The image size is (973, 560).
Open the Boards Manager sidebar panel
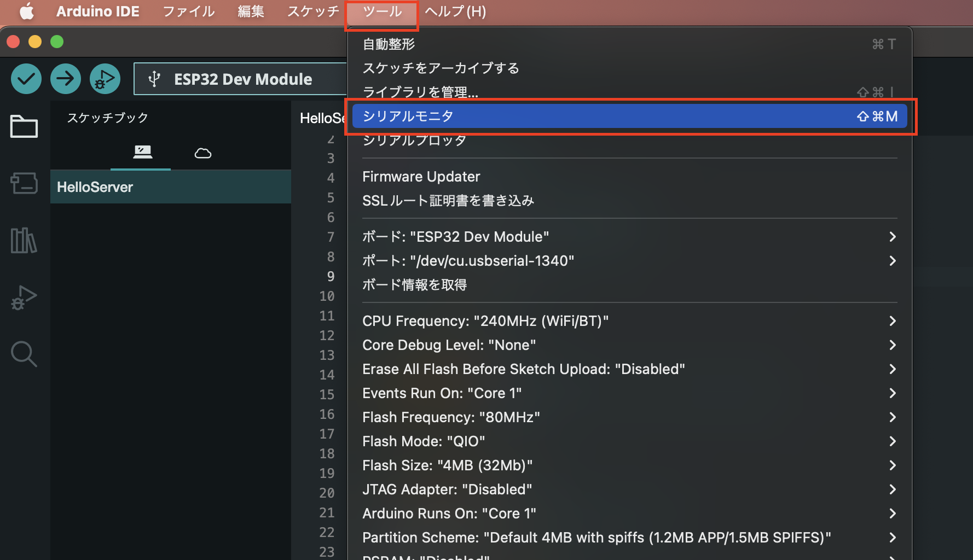point(24,184)
